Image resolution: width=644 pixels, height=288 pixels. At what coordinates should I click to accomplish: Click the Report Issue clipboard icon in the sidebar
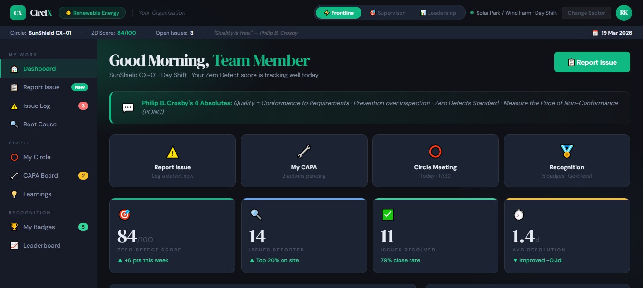click(x=14, y=87)
